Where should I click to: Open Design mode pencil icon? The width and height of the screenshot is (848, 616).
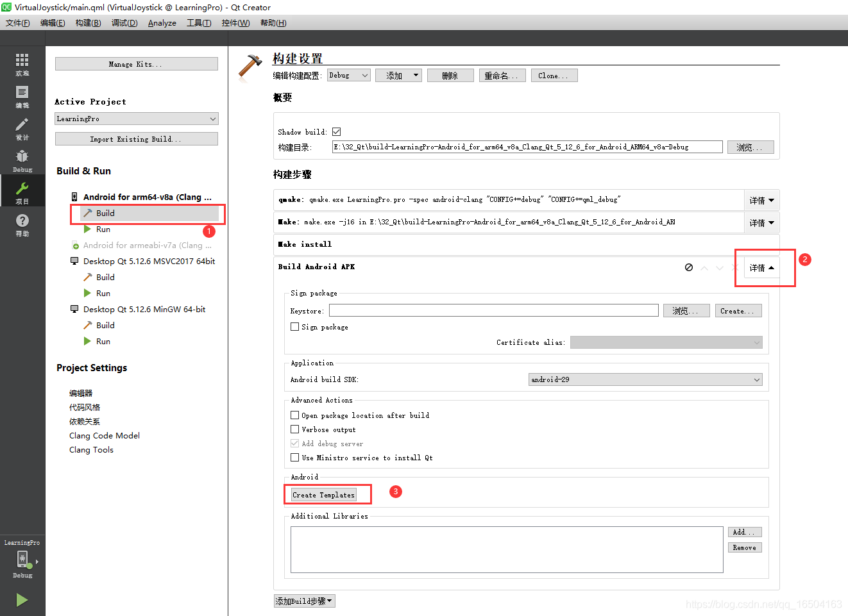(x=22, y=124)
